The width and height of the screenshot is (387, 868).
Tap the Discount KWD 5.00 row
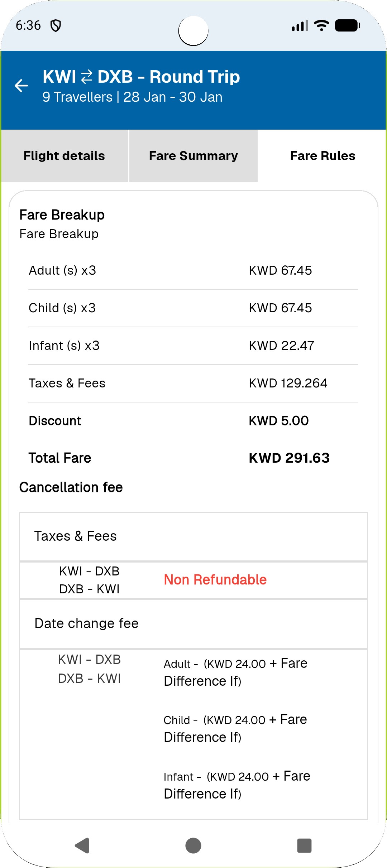(193, 421)
